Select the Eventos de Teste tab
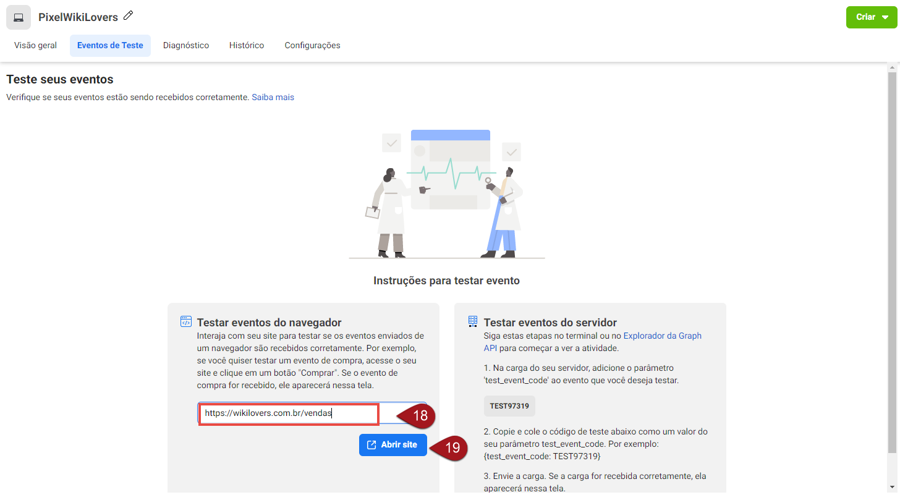Image resolution: width=900 pixels, height=500 pixels. tap(110, 45)
